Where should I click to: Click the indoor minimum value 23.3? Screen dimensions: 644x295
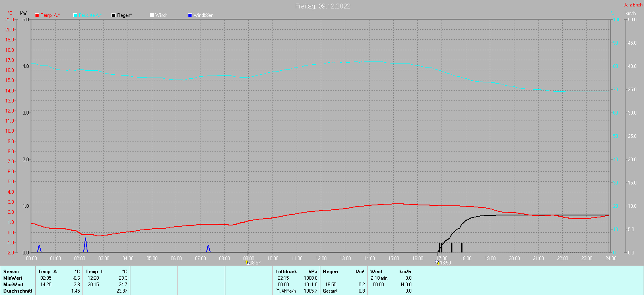pos(123,278)
